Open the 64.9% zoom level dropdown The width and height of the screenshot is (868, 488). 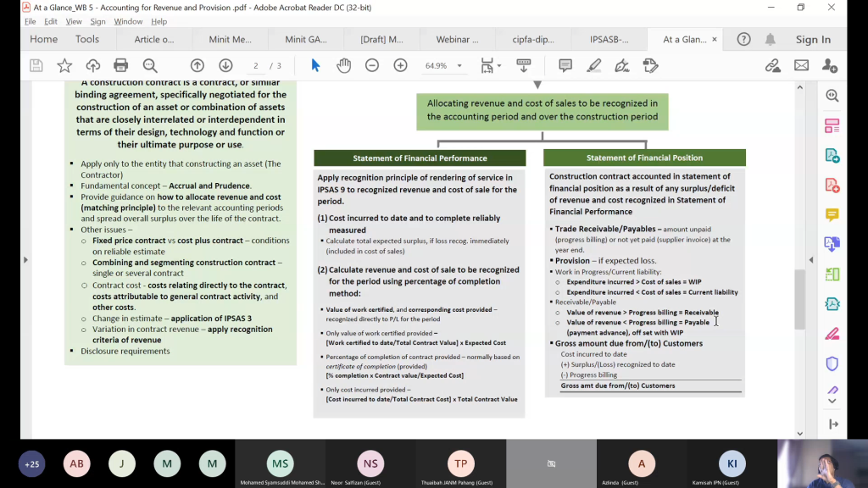(459, 66)
